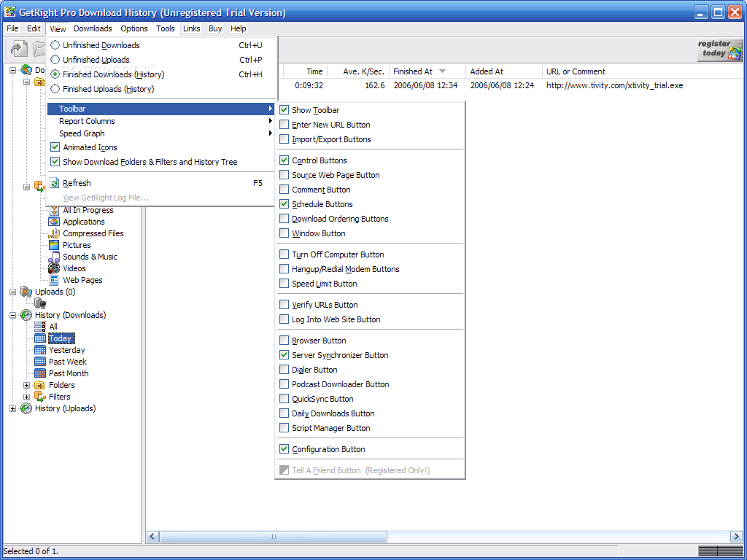Click the Applications filter icon

(x=54, y=222)
